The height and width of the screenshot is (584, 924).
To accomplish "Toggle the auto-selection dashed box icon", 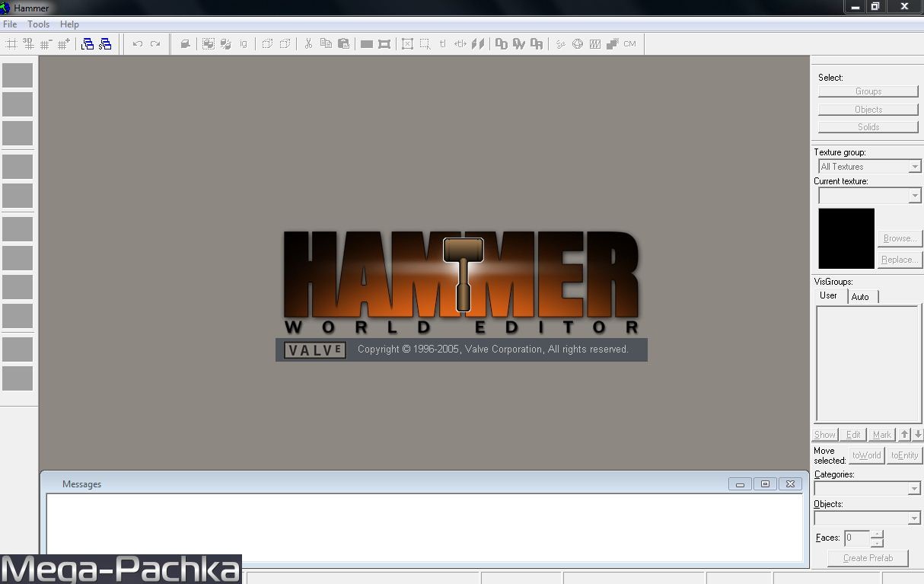I will [425, 44].
